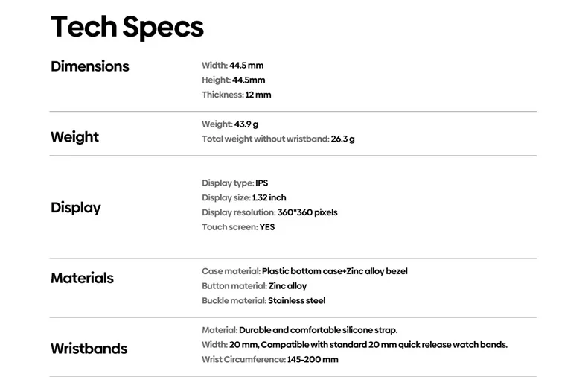Select the Wrist Circumference 145-200 mm line
Image resolution: width=588 pixels, height=377 pixels.
[x=270, y=360]
